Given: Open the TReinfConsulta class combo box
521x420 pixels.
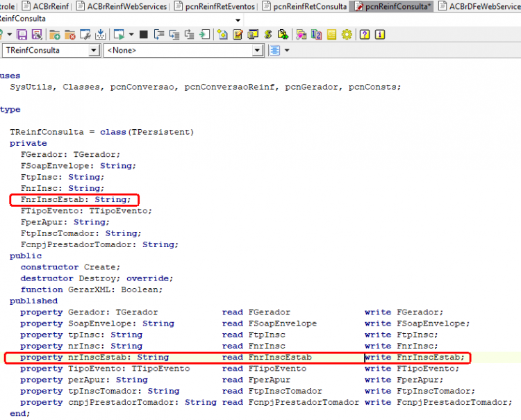Looking at the screenshot, I should (x=94, y=51).
